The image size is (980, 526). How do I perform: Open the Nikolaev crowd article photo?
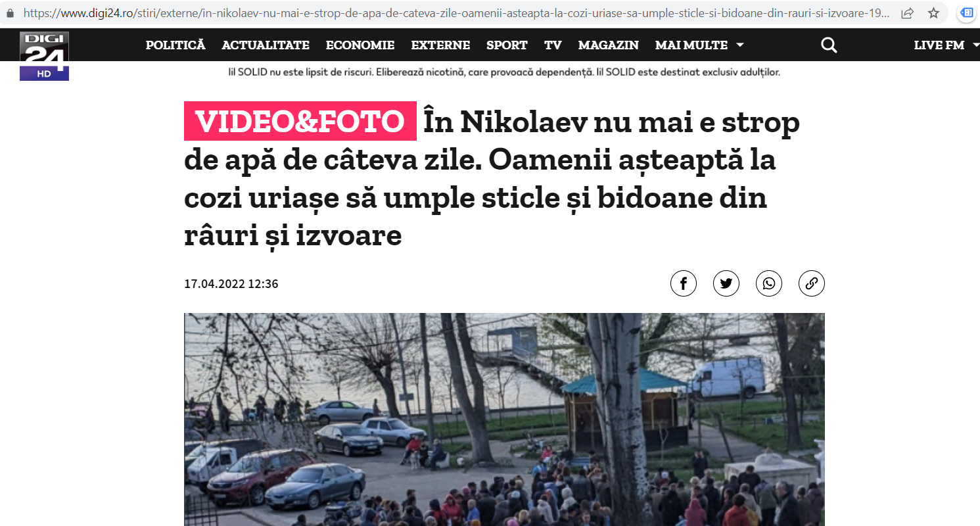coord(504,419)
